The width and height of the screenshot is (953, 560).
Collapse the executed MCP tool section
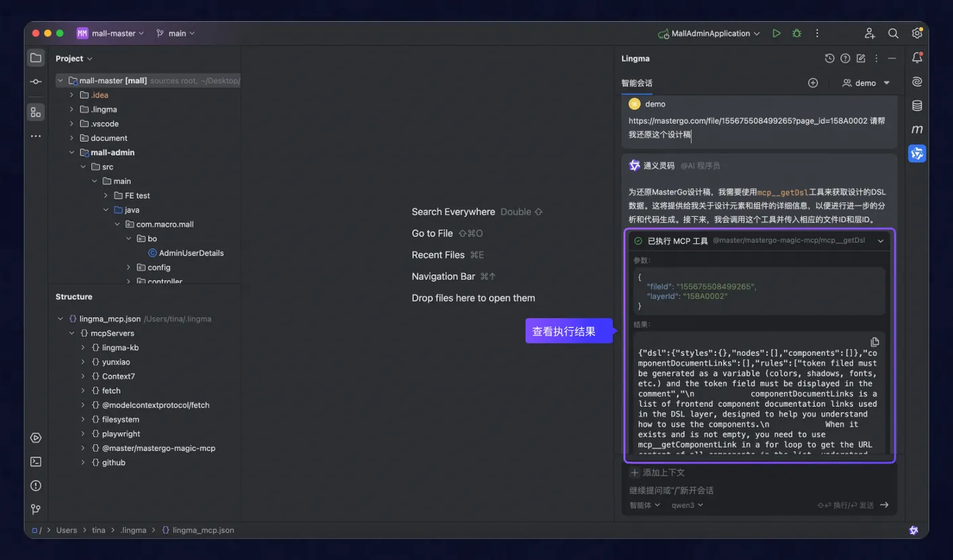pyautogui.click(x=880, y=241)
